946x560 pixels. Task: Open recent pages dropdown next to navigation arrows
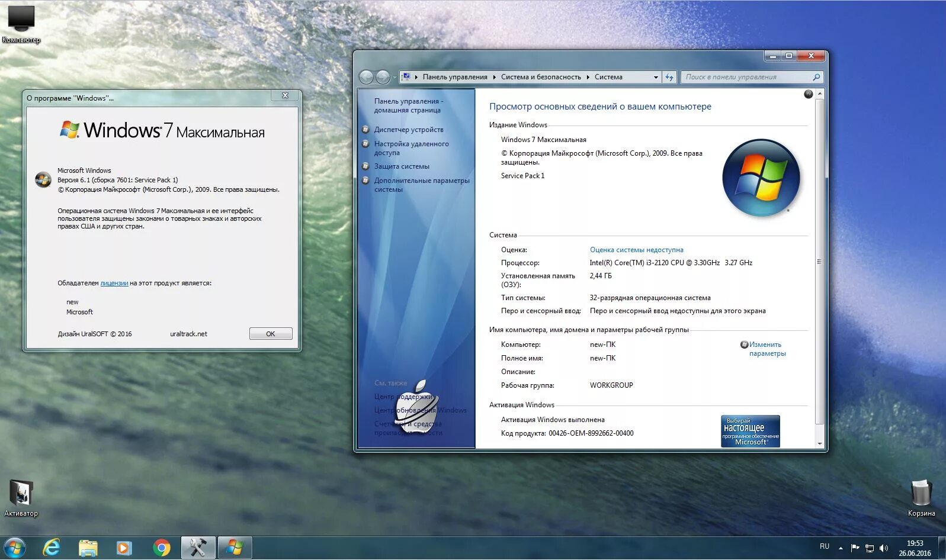click(395, 77)
